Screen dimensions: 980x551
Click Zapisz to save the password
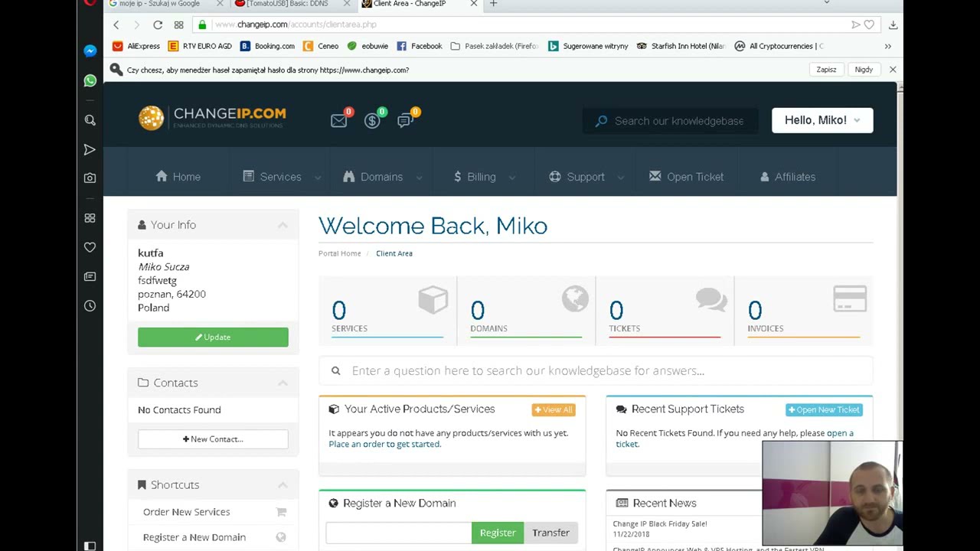[826, 70]
